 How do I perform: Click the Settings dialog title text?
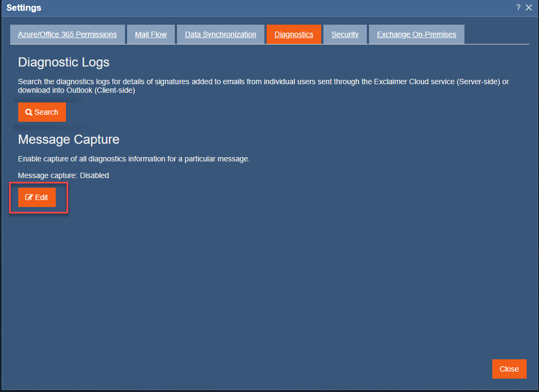pos(24,8)
